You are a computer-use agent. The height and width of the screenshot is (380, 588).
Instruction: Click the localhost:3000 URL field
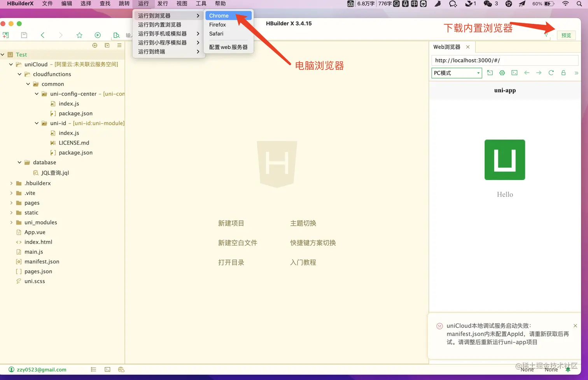505,60
